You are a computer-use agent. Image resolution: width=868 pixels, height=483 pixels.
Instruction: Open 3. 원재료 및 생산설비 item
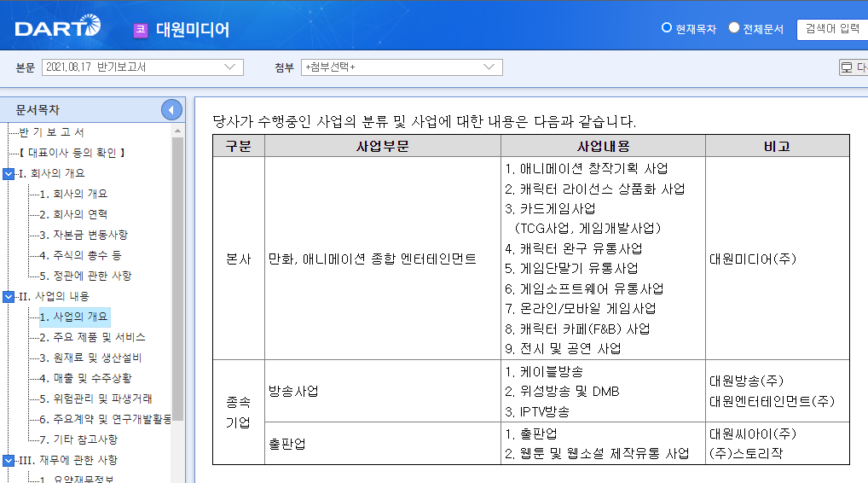tap(90, 358)
